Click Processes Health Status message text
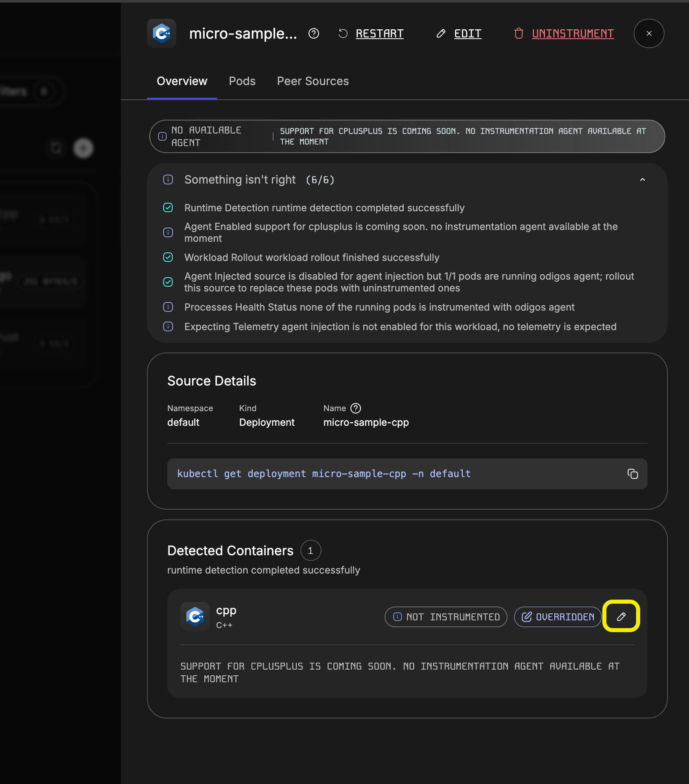689x784 pixels. coord(379,307)
